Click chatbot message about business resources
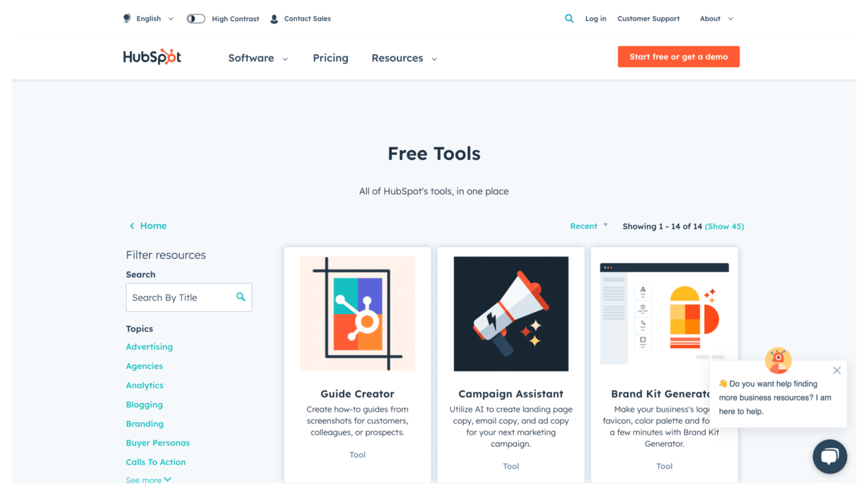The height and width of the screenshot is (486, 868). point(775,397)
